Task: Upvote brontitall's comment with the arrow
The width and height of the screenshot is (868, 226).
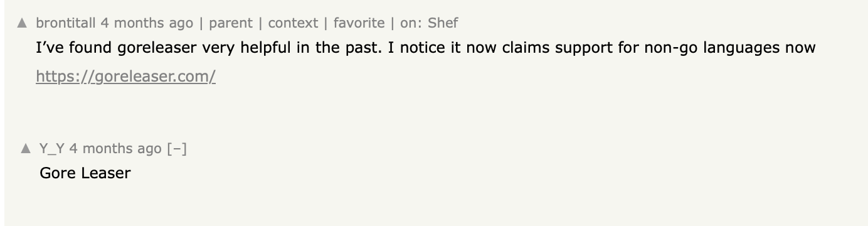Action: 23,23
